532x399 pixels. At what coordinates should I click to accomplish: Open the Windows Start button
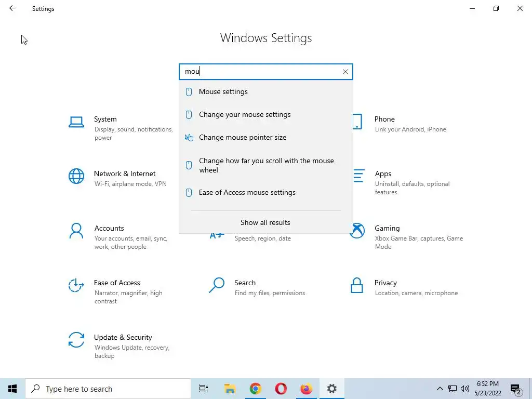coord(12,389)
